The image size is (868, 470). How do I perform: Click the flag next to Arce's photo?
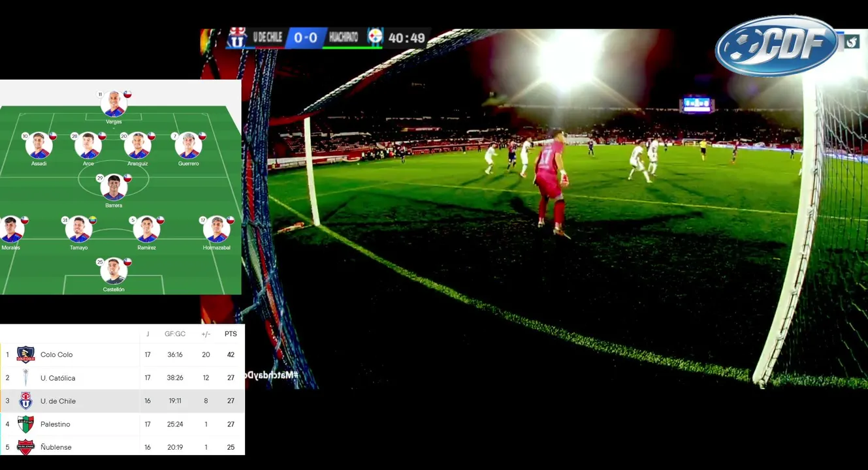tap(102, 136)
